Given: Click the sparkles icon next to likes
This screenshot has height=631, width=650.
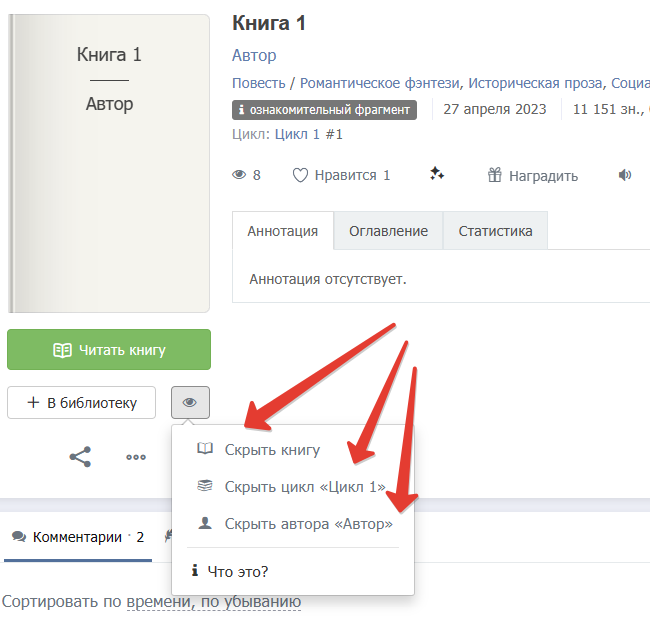Looking at the screenshot, I should click(437, 174).
